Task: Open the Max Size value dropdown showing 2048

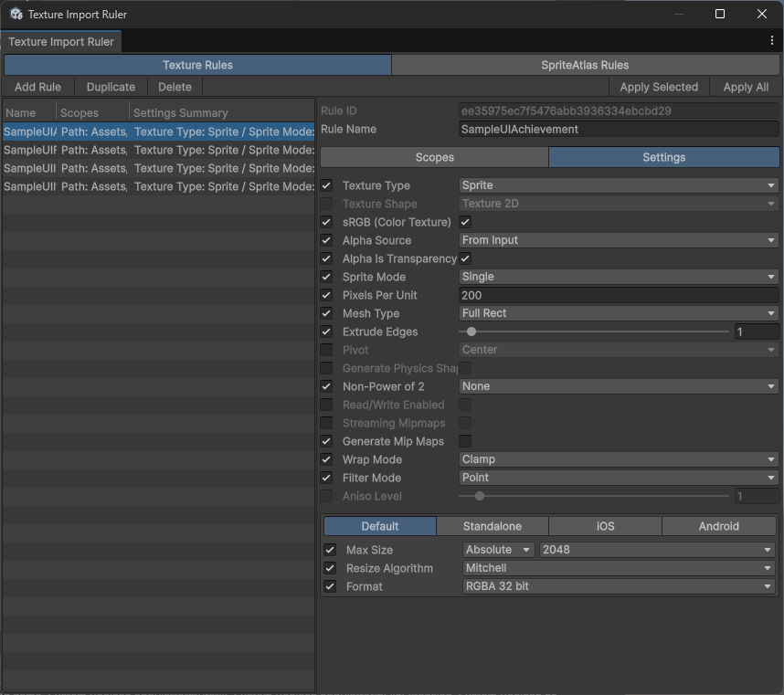Action: coord(657,550)
